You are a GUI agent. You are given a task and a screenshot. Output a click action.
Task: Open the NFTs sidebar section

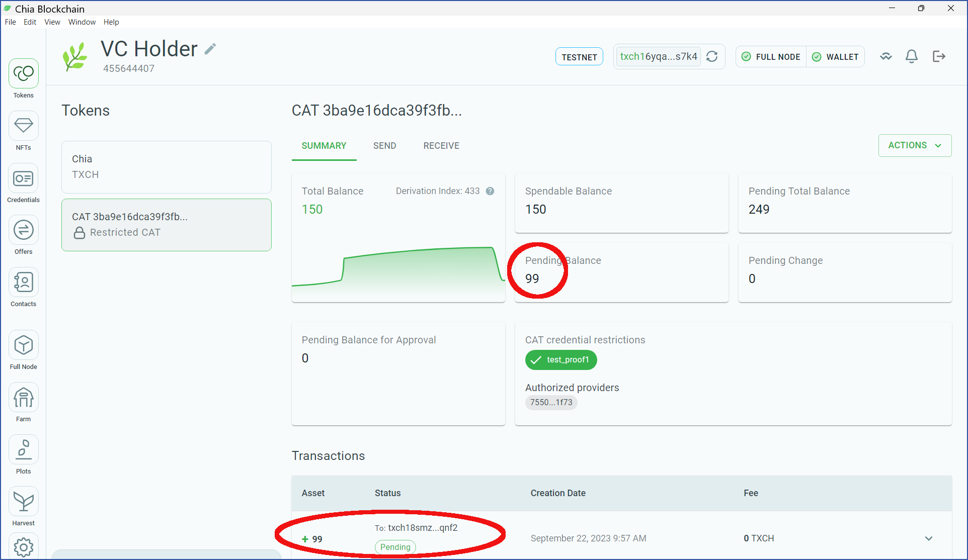pyautogui.click(x=24, y=131)
